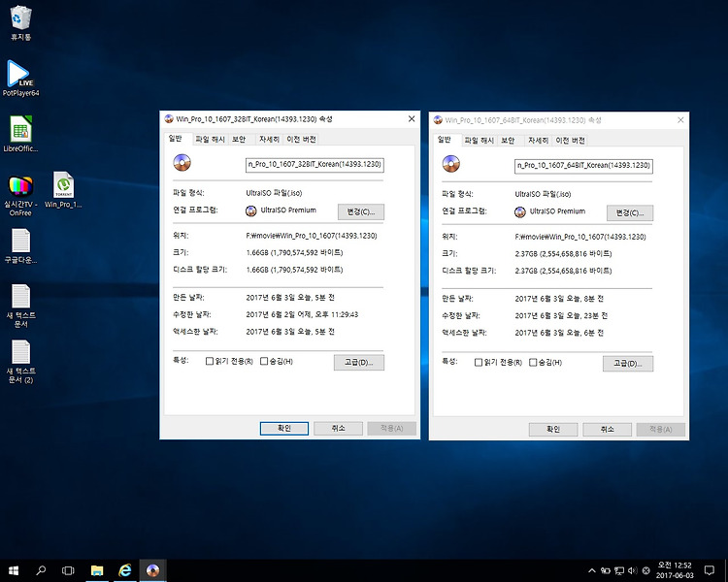Launch Internet Explorer from the taskbar
This screenshot has width=728, height=582.
pyautogui.click(x=125, y=570)
